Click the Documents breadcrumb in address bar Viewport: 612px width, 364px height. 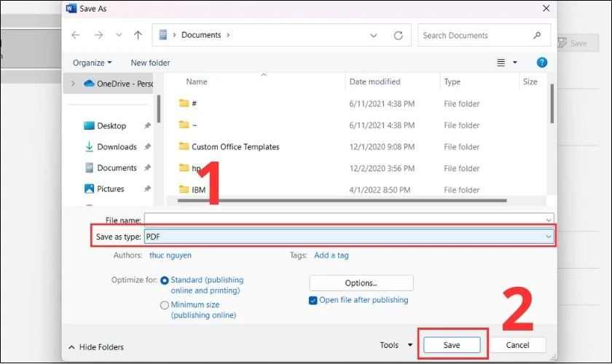tap(201, 35)
